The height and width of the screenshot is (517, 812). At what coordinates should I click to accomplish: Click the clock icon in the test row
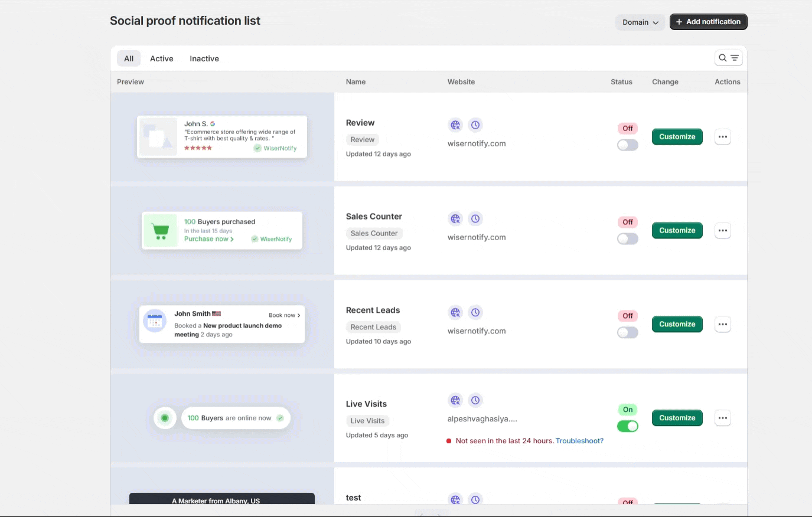tap(475, 499)
